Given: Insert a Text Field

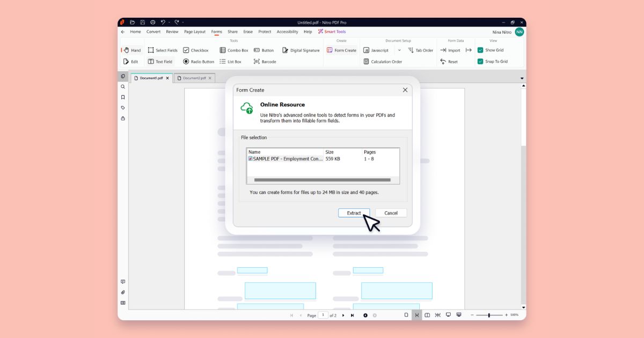Looking at the screenshot, I should [160, 62].
